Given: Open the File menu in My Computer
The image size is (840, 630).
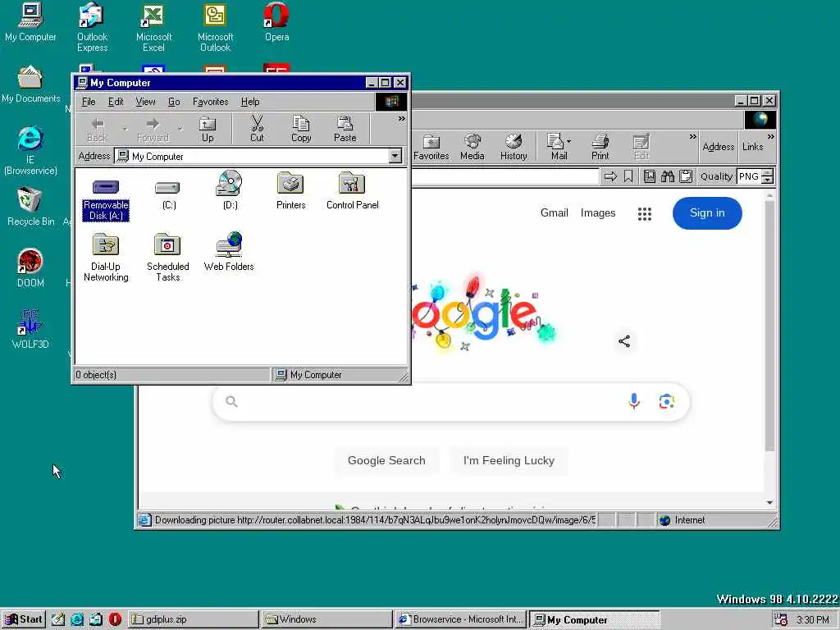Looking at the screenshot, I should [89, 101].
